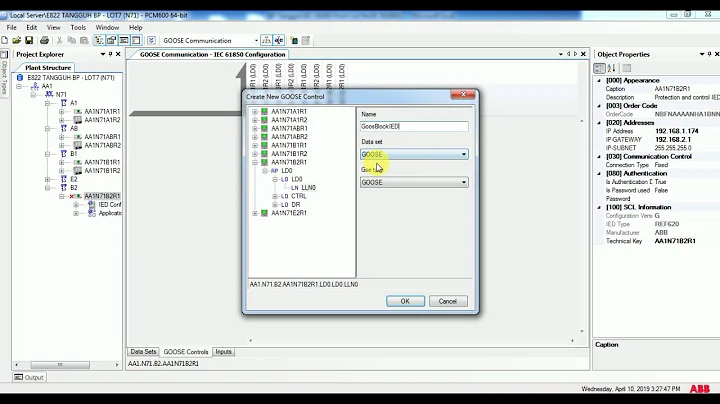Switch to the Data Sets tab

coord(143,352)
